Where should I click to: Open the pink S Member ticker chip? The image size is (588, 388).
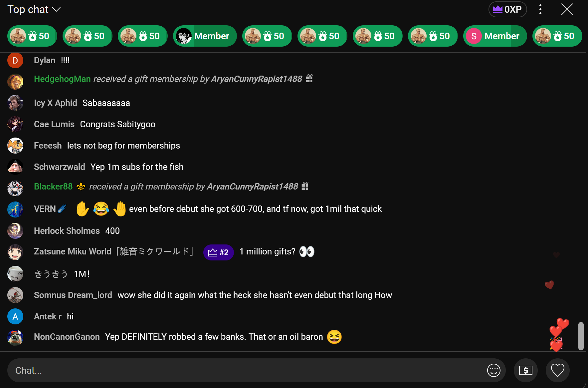[495, 36]
